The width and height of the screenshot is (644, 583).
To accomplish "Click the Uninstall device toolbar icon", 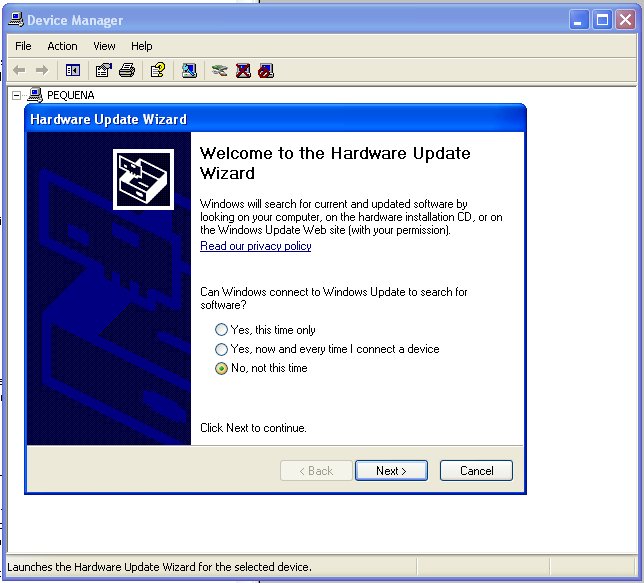I will click(x=243, y=70).
